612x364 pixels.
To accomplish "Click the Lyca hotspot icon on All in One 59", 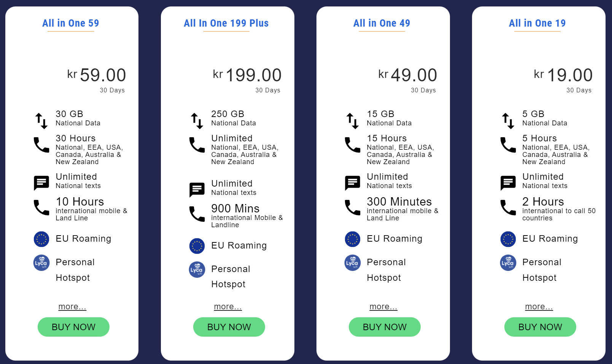I will [x=41, y=263].
